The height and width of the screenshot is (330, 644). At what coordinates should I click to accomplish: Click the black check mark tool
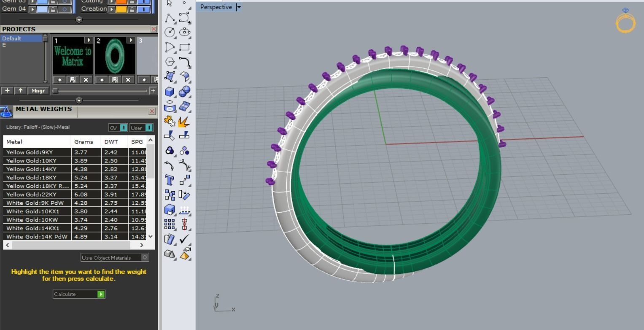pyautogui.click(x=185, y=239)
